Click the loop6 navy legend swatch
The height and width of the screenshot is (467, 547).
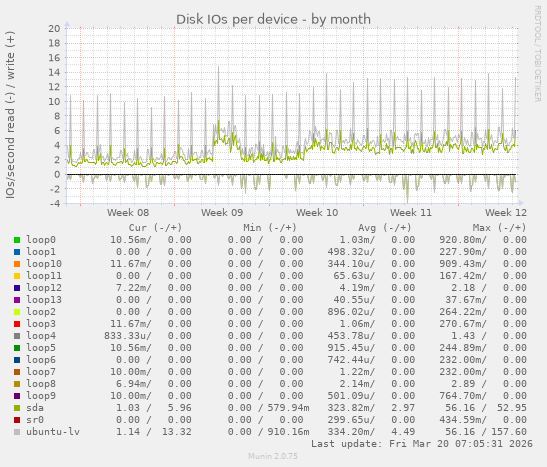pos(17,360)
